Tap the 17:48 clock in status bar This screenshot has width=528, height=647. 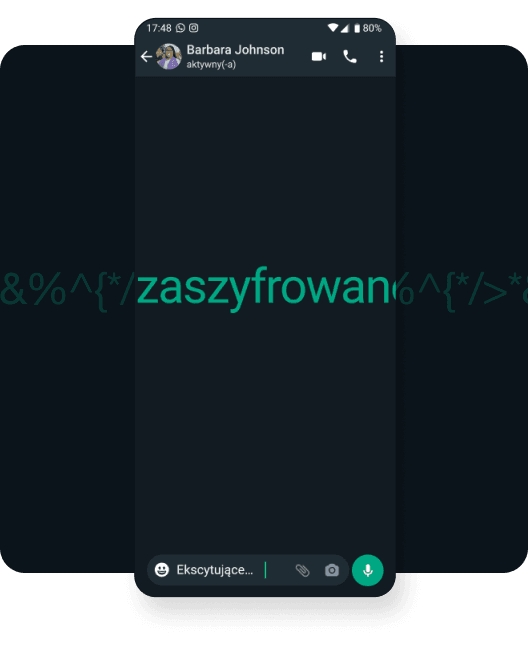(159, 28)
